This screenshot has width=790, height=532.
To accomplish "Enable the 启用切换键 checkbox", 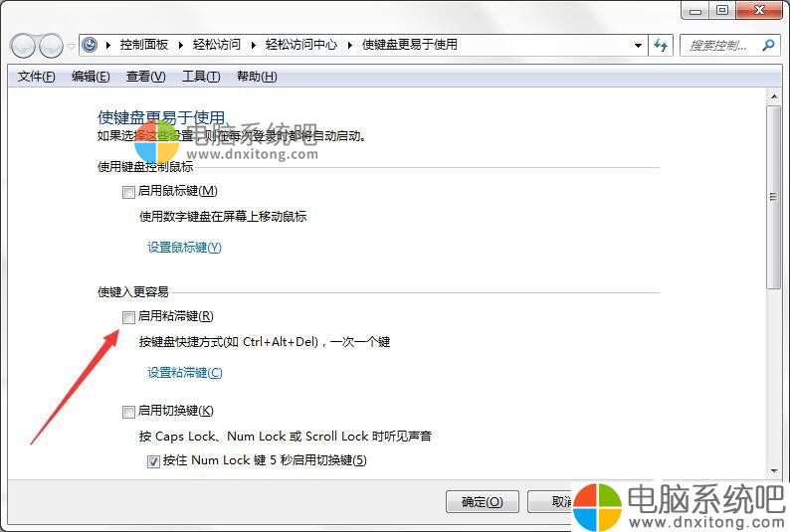I will tap(128, 412).
